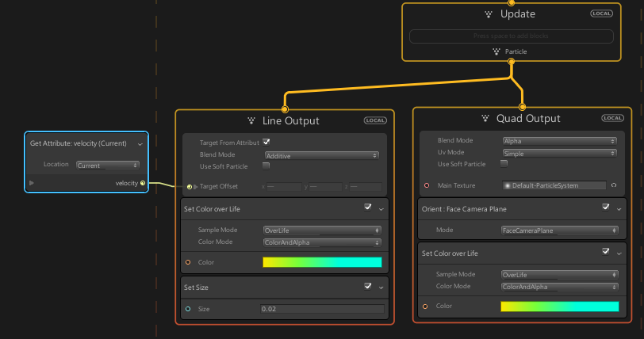Open the Line Output Blend Mode Additive dropdown

pos(321,156)
